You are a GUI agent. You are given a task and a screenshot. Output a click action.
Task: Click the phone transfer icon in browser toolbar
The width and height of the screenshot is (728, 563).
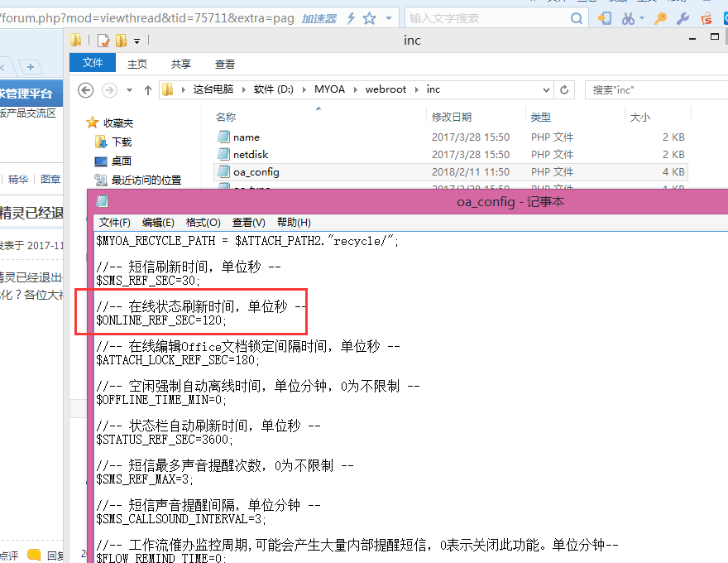coord(605,18)
